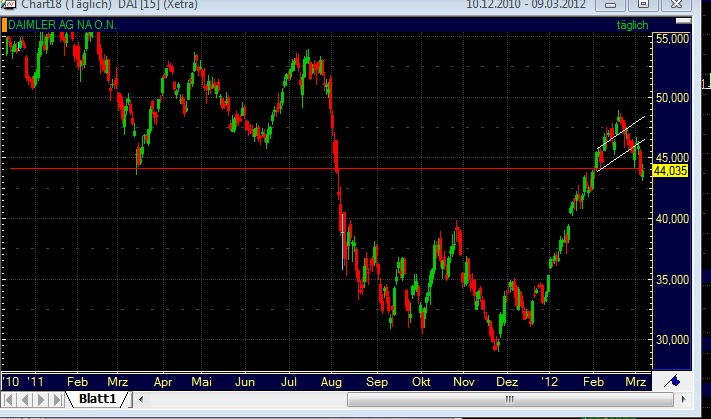Click the Chart18 window title icon

8,5
